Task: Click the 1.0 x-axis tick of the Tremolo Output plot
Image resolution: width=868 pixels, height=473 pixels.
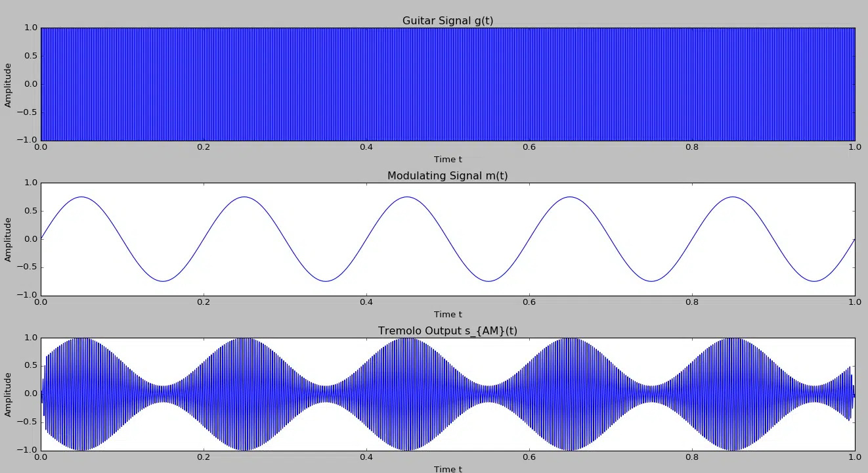Action: tap(854, 457)
